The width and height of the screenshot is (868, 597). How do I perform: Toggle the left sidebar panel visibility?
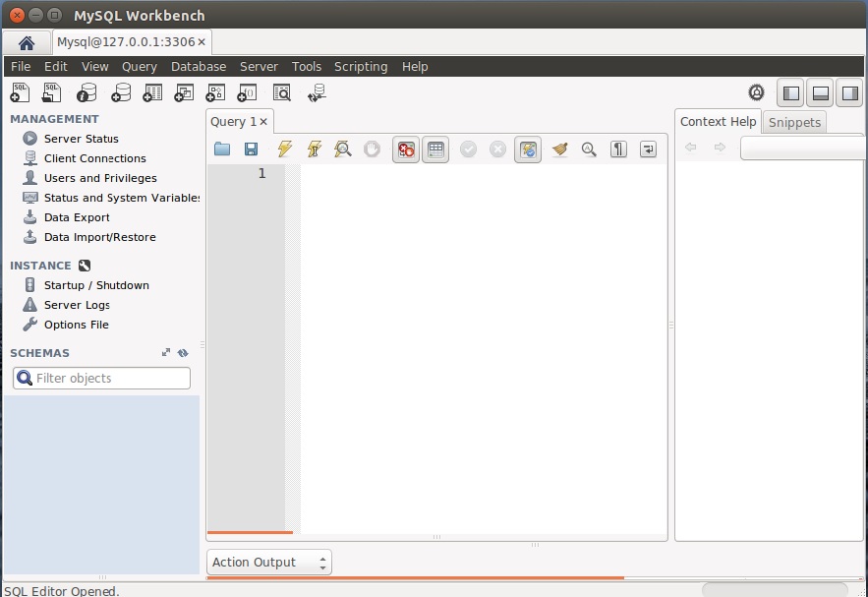[789, 93]
